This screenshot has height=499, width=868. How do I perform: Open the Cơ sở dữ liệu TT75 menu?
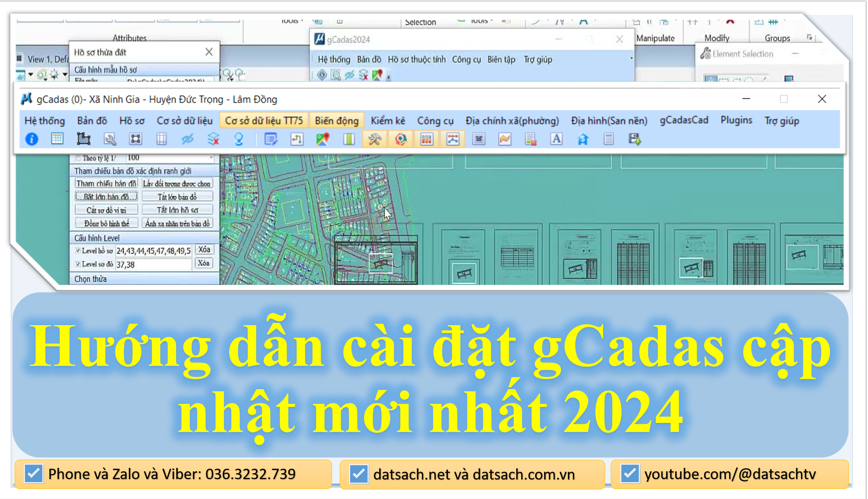click(x=264, y=121)
